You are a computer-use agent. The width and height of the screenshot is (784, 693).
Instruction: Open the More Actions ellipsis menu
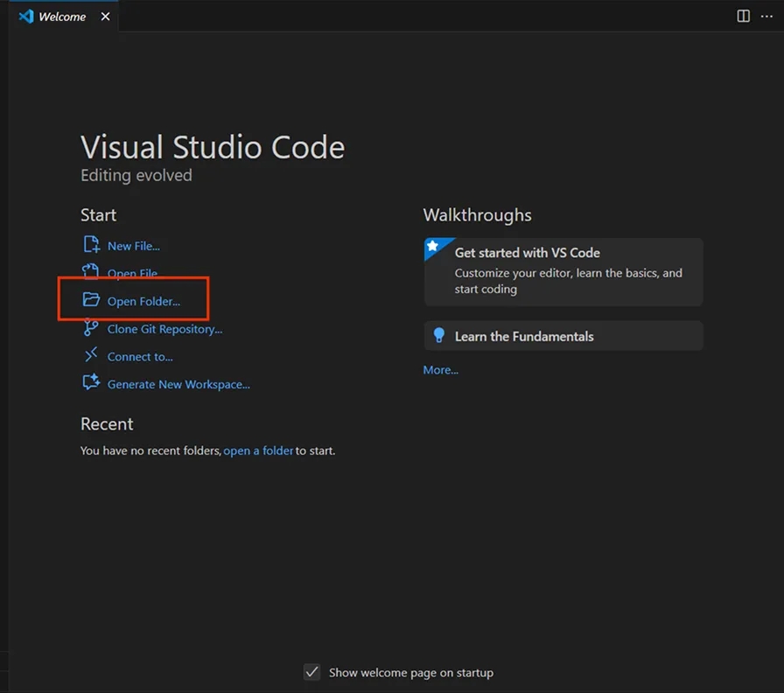tap(766, 16)
